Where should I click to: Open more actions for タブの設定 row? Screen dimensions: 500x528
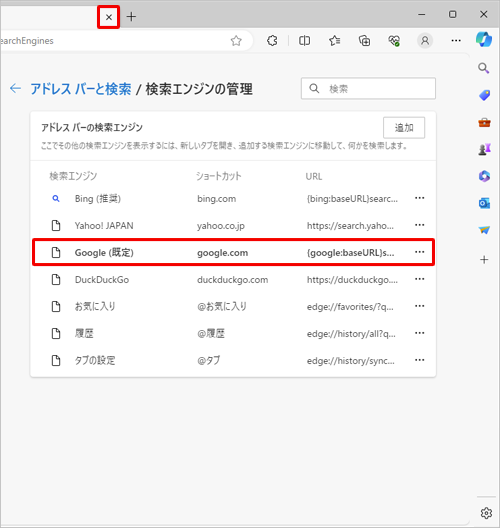420,360
